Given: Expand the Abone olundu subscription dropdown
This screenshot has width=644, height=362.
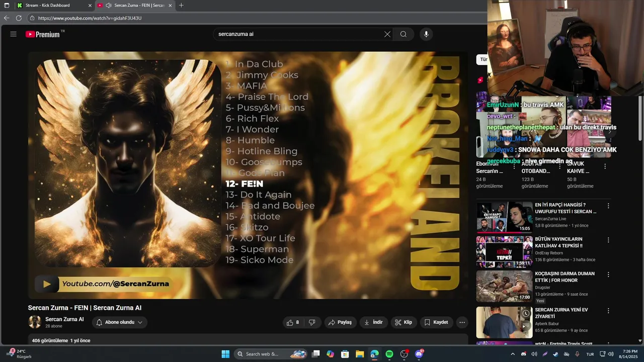Looking at the screenshot, I should coord(119,322).
